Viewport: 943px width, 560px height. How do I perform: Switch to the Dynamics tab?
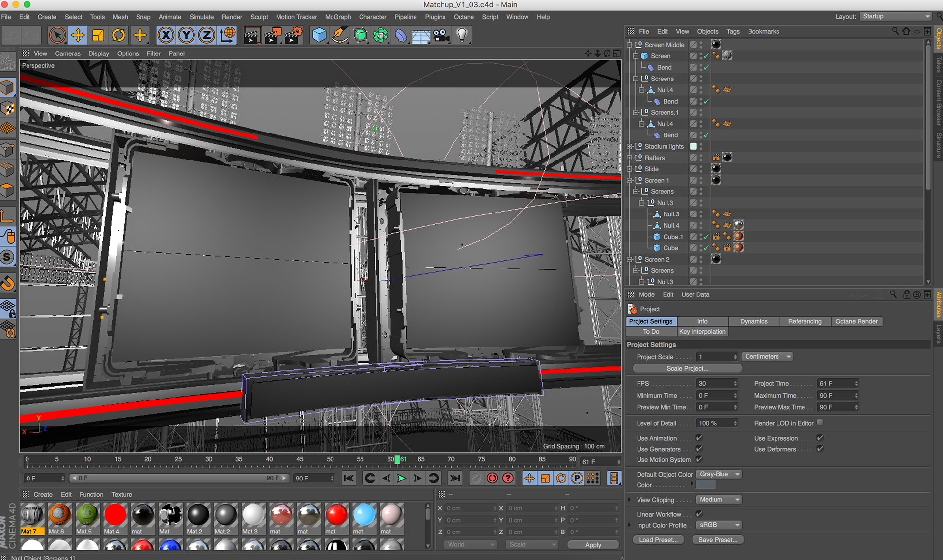pyautogui.click(x=753, y=321)
